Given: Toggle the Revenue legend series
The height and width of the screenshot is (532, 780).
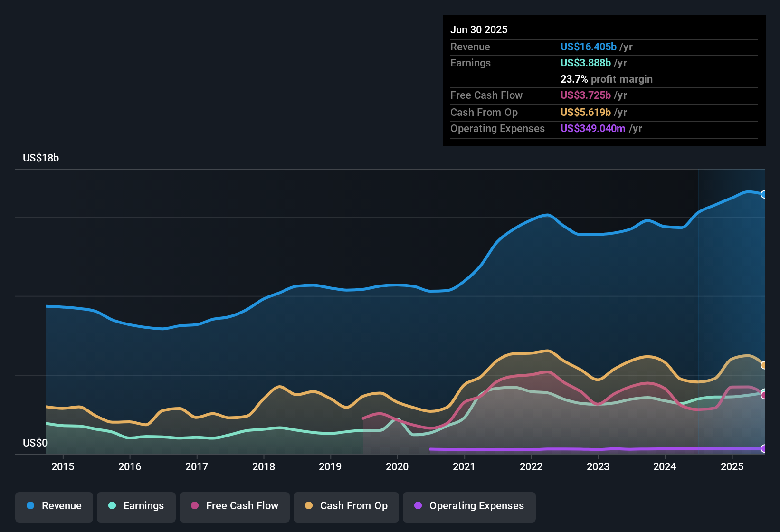Looking at the screenshot, I should (54, 506).
